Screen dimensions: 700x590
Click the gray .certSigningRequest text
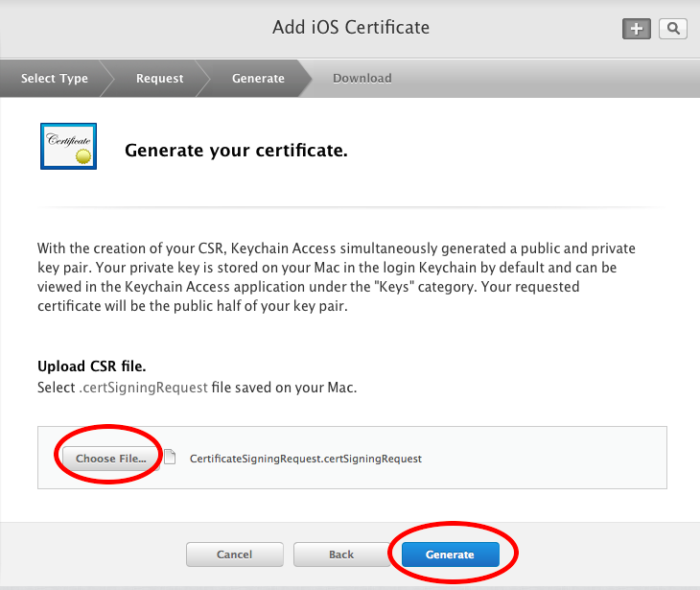[x=143, y=388]
